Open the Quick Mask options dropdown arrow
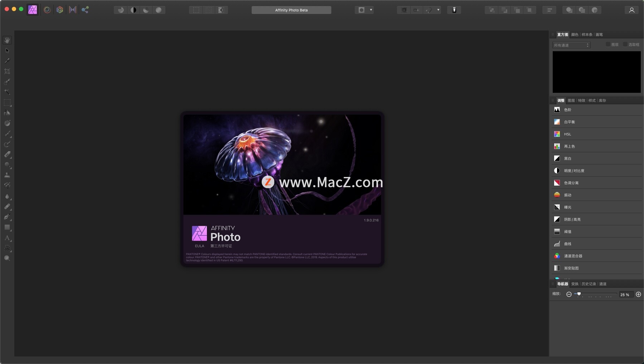The image size is (644, 364). [x=371, y=10]
